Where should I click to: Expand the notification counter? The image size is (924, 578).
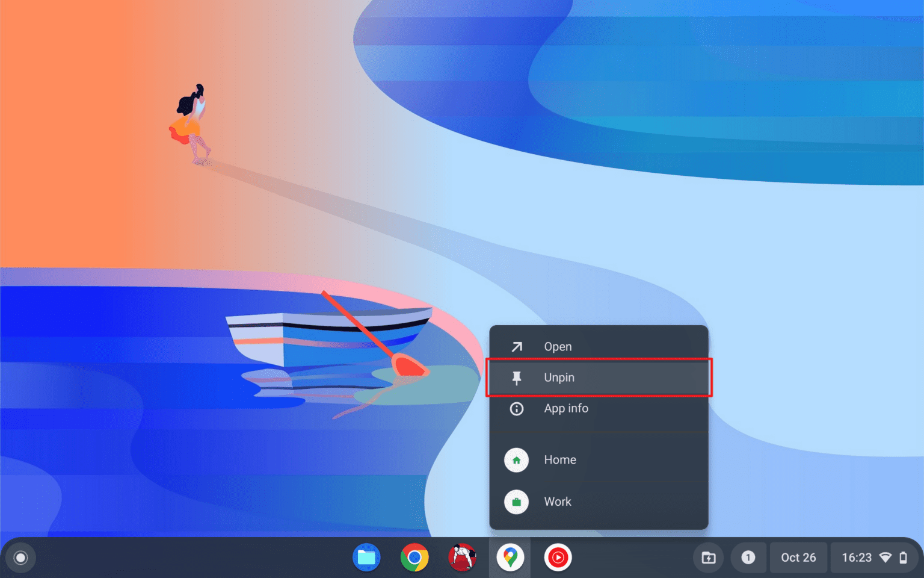point(748,558)
